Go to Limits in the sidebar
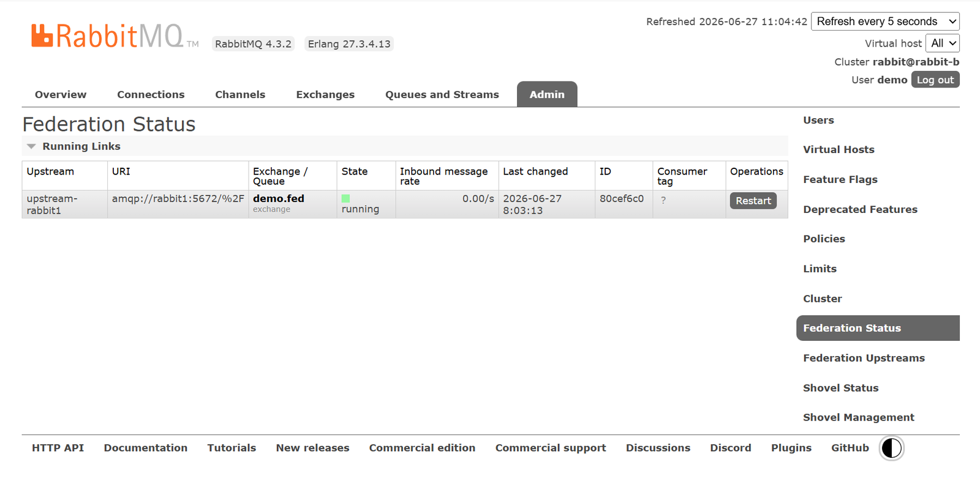 coord(820,269)
